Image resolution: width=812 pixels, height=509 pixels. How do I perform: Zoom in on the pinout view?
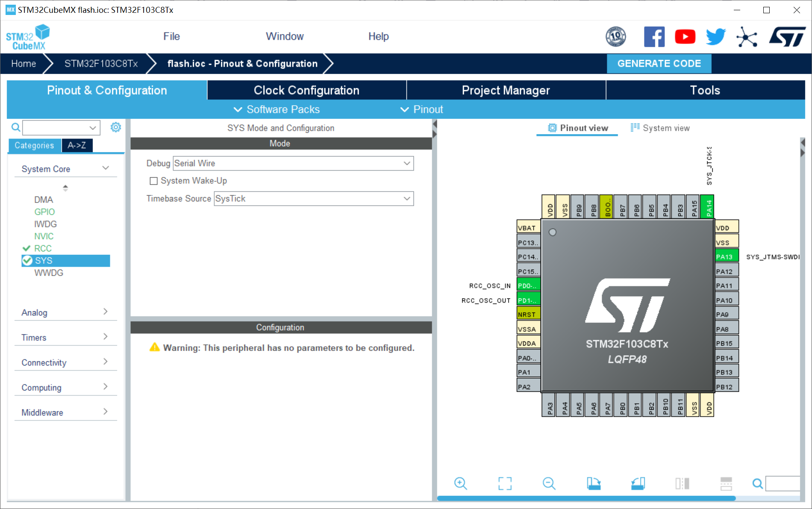coord(461,483)
